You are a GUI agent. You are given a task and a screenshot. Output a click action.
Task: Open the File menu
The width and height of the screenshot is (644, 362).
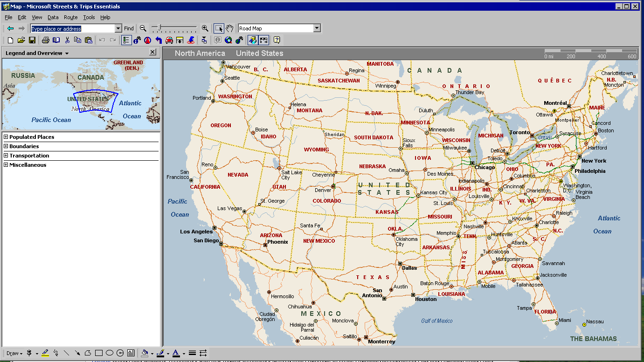coord(8,17)
